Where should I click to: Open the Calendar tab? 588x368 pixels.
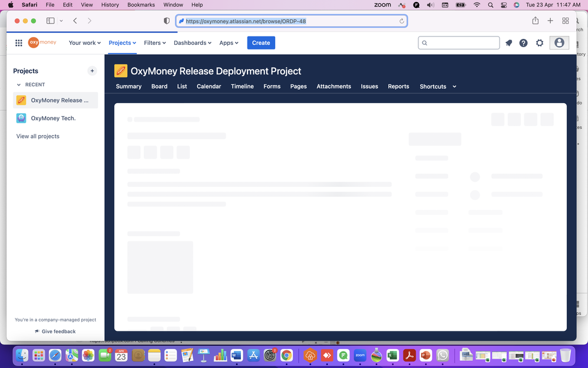(x=209, y=86)
